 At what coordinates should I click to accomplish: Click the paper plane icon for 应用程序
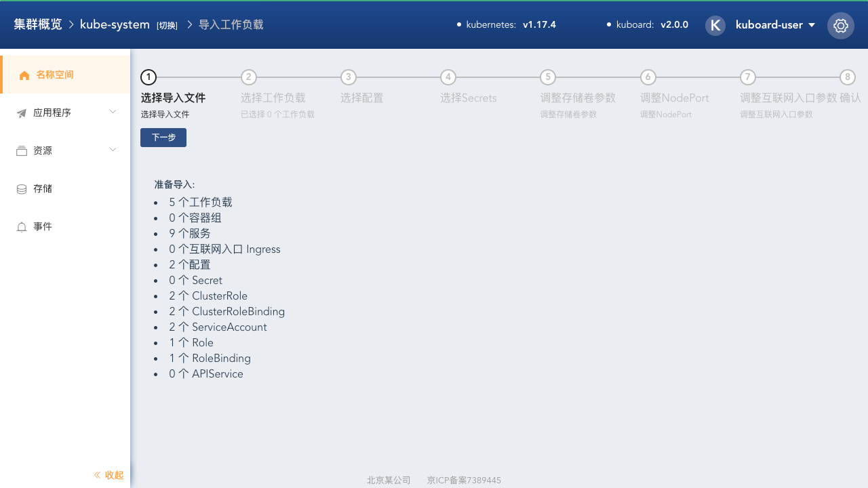22,113
